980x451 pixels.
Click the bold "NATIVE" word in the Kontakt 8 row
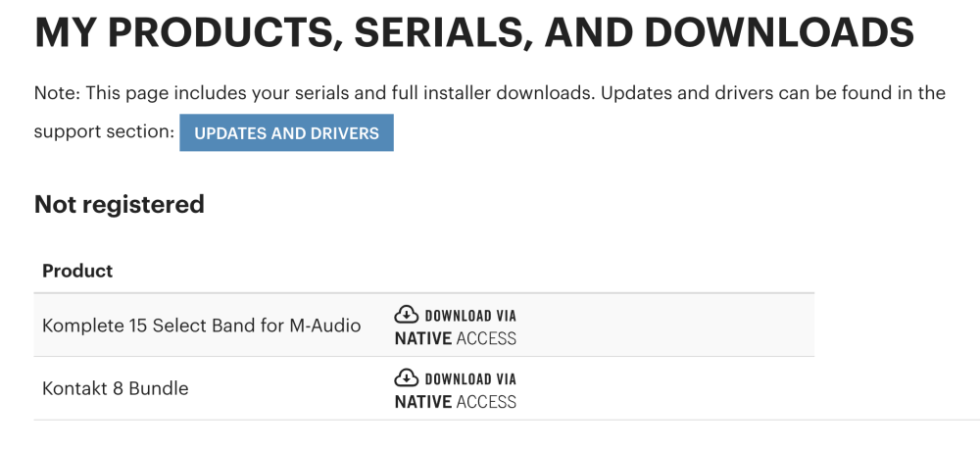click(x=423, y=402)
